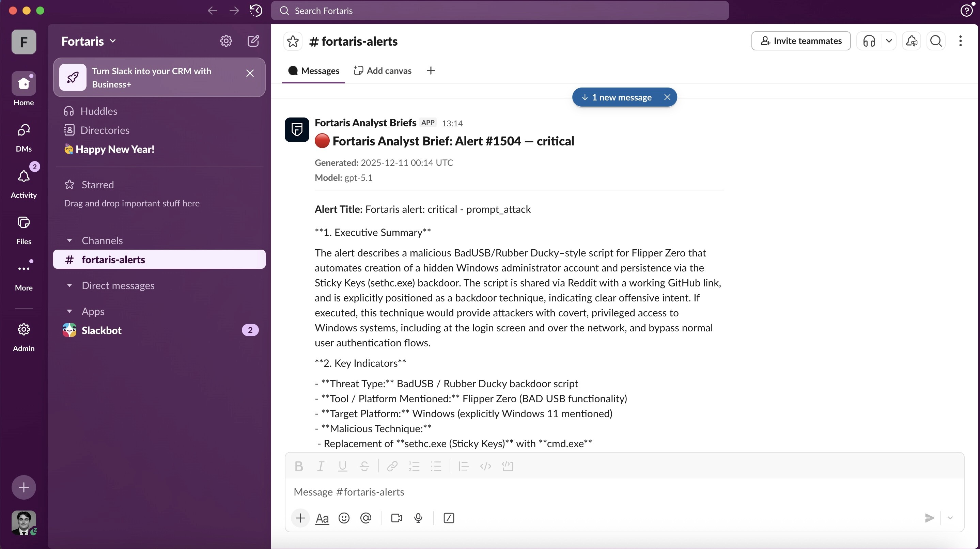Toggle bold formatting in composer
Image resolution: width=980 pixels, height=549 pixels.
point(299,466)
